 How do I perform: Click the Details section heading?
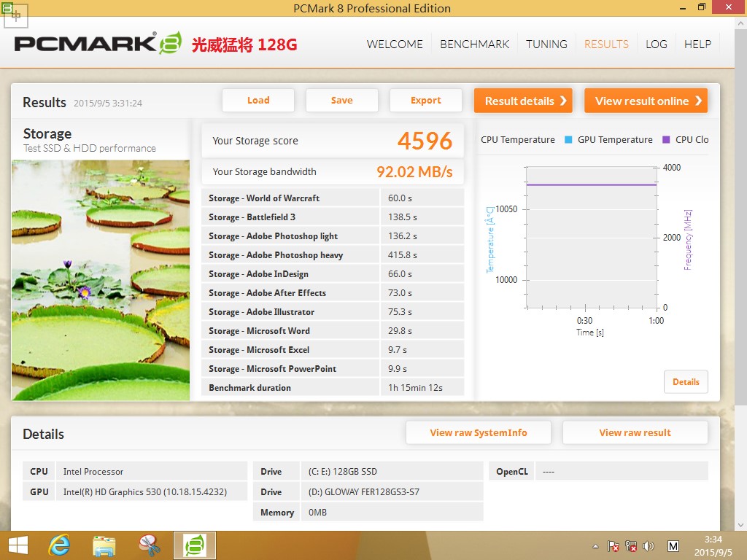(43, 435)
